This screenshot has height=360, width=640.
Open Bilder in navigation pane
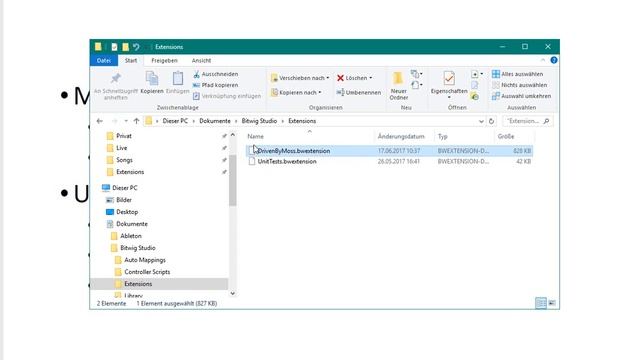(x=123, y=200)
